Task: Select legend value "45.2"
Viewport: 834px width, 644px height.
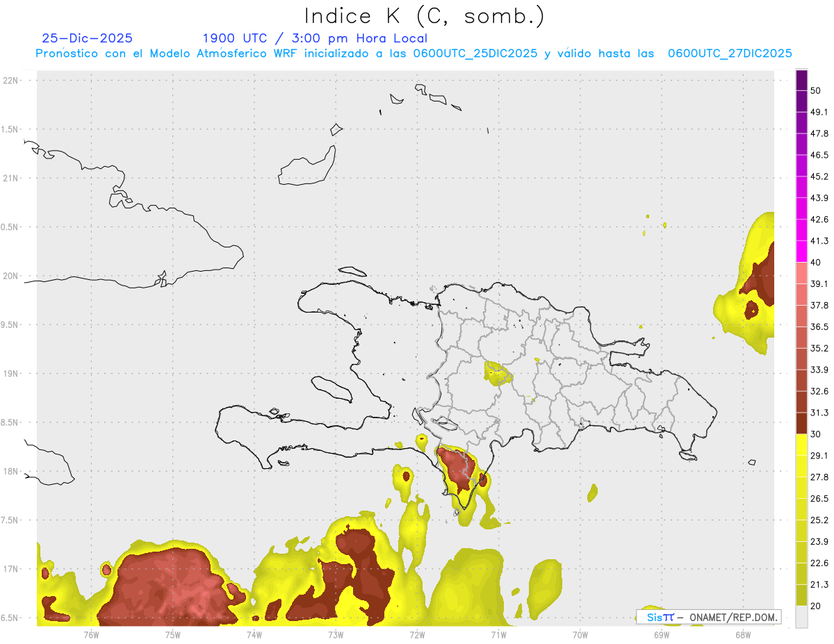Action: pyautogui.click(x=819, y=176)
